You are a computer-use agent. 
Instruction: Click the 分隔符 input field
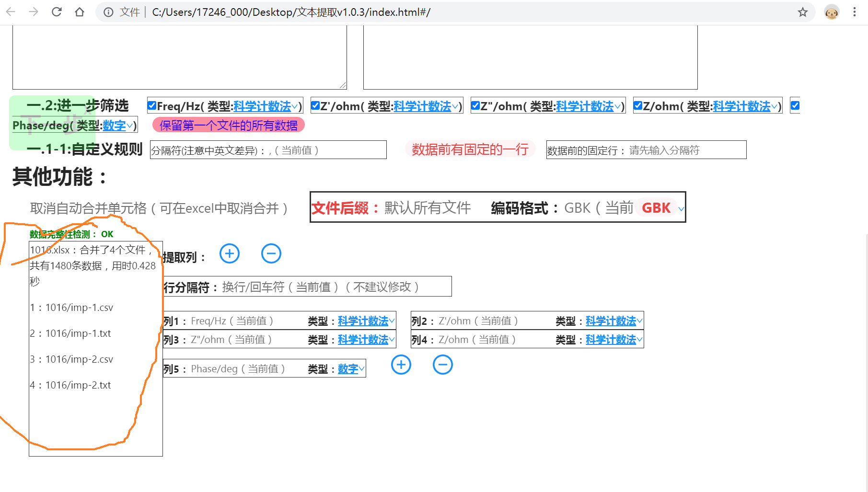(268, 150)
